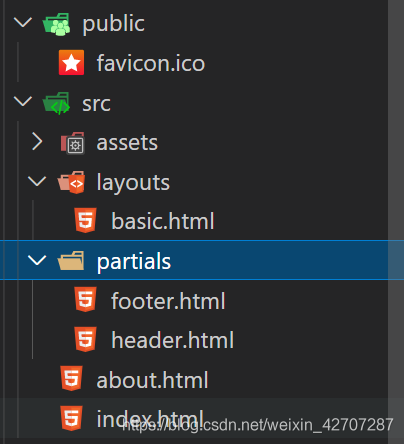Click the assets folder gear icon
Image resolution: width=404 pixels, height=444 pixels.
pos(73,143)
